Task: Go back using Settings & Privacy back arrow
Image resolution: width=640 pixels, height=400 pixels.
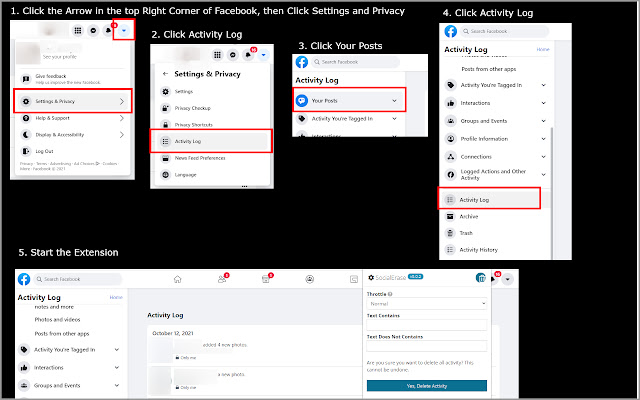Action: pyautogui.click(x=165, y=74)
